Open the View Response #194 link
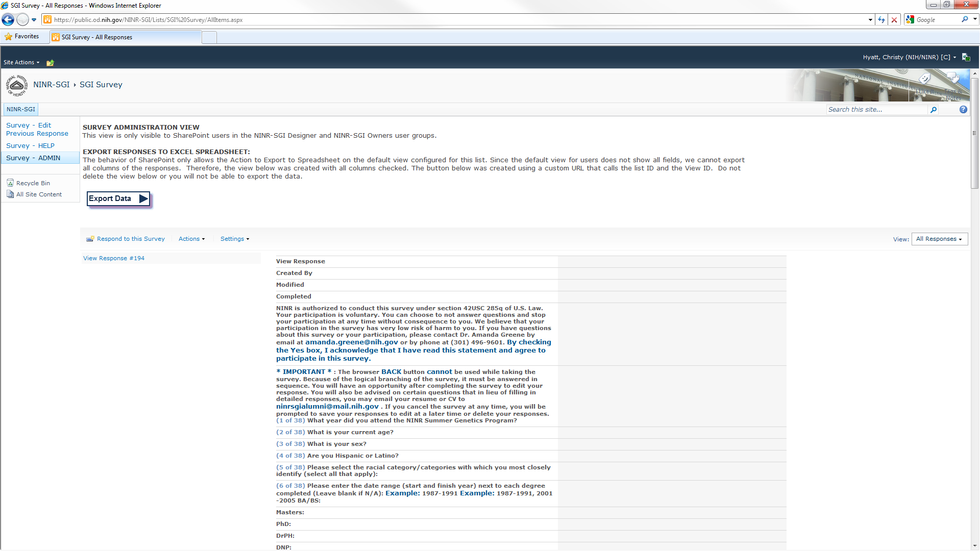This screenshot has width=980, height=551. tap(114, 258)
